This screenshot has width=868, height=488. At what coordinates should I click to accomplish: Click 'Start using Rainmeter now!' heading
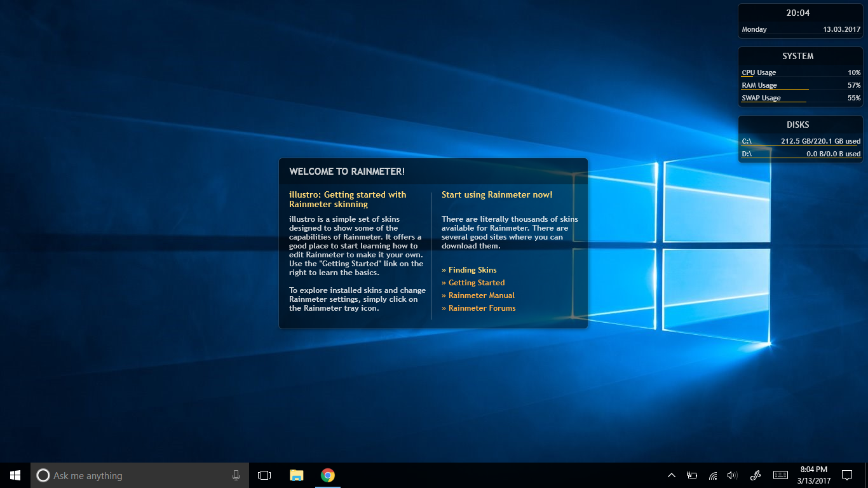tap(497, 194)
